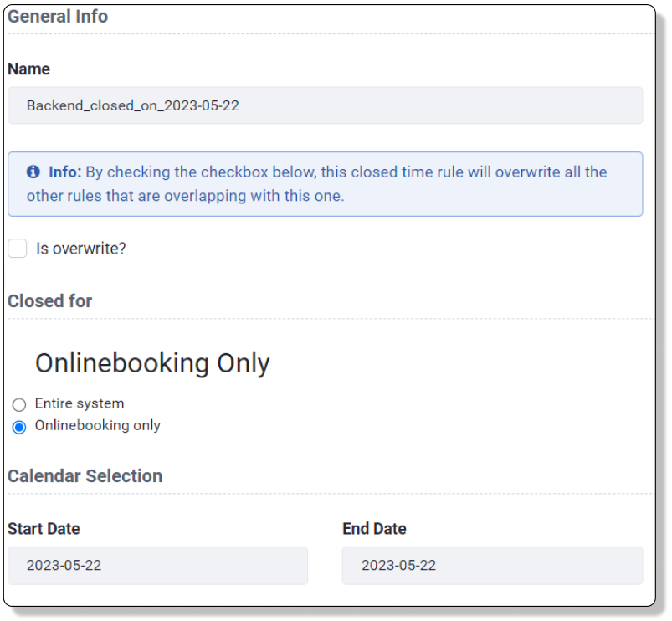
Task: Click the 'Calendar Selection' section heading
Action: (x=85, y=476)
